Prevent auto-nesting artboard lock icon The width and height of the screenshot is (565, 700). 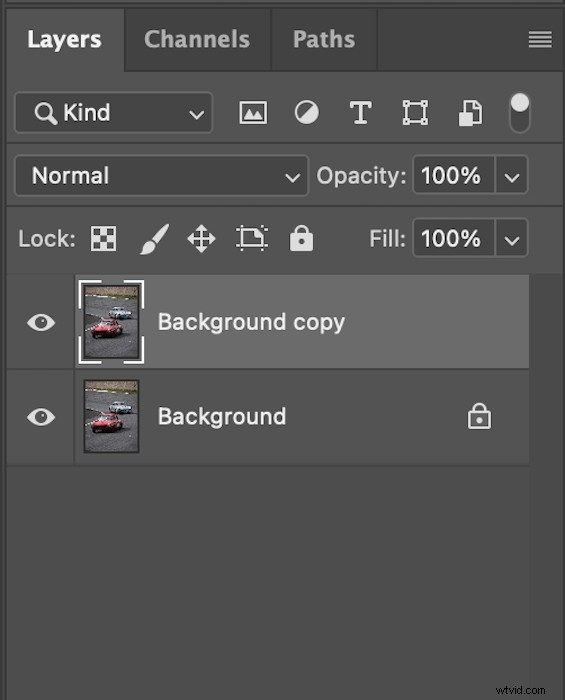pyautogui.click(x=252, y=238)
